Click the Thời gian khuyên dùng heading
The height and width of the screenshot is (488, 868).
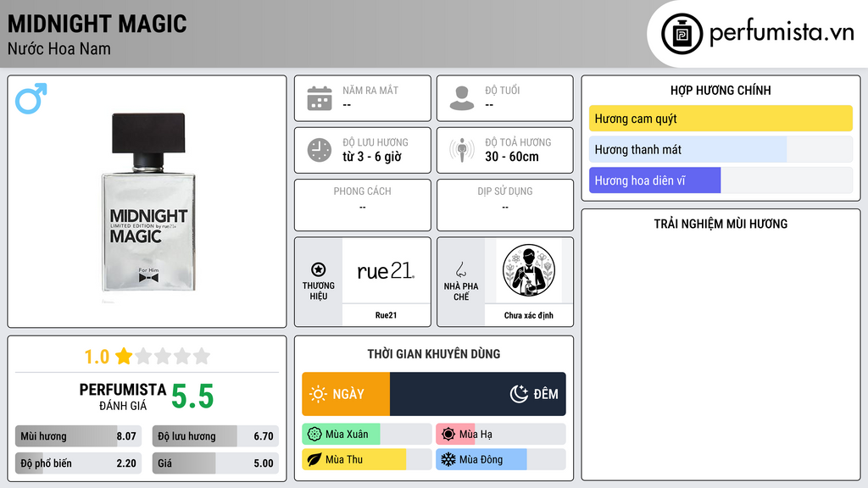(x=433, y=354)
